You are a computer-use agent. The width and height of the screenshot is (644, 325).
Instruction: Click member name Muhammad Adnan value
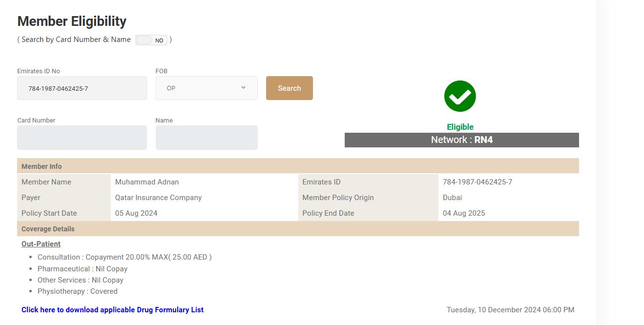pos(147,182)
